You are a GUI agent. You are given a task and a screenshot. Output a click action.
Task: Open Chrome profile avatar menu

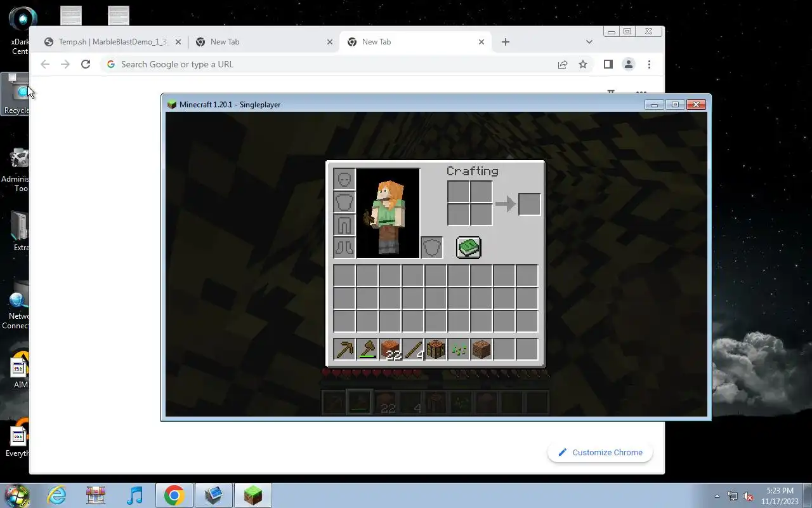click(x=629, y=64)
